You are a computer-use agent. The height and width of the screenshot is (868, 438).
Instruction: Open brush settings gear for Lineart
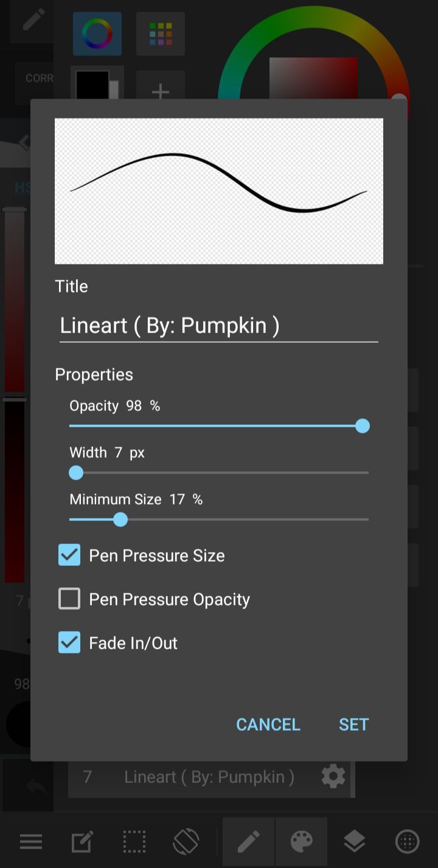click(x=333, y=777)
